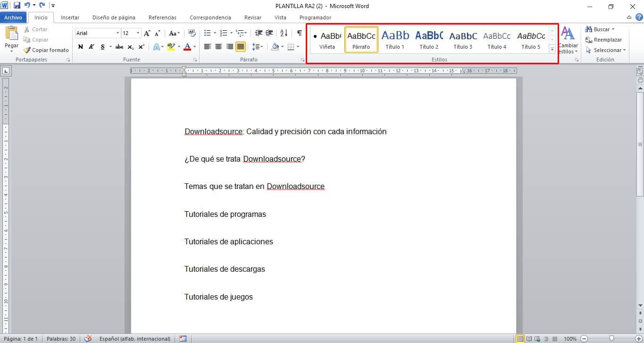Click the sort A-Z icon
This screenshot has width=644, height=343.
284,33
